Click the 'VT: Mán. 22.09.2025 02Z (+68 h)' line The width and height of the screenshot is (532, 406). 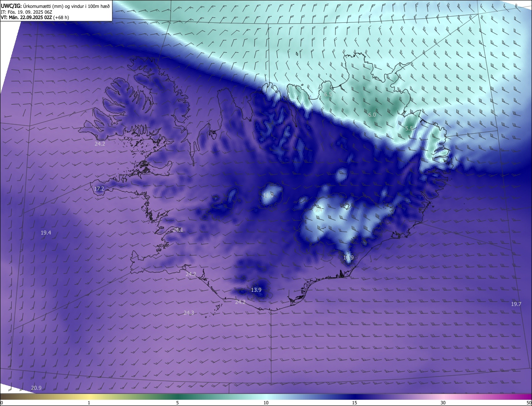pyautogui.click(x=35, y=17)
